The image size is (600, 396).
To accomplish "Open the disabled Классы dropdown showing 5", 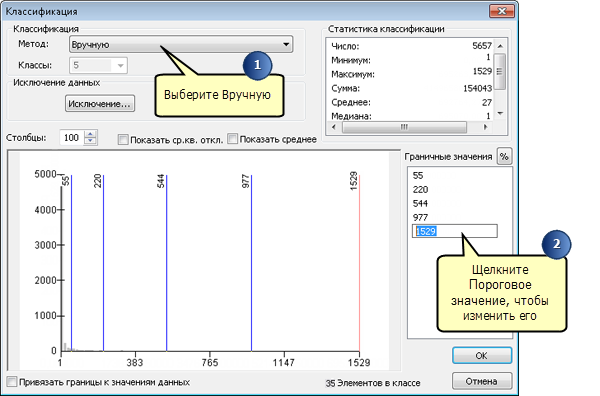I will tap(98, 65).
